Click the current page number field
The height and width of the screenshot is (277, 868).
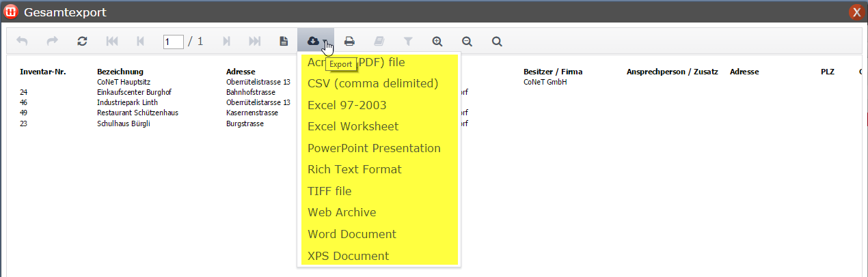[174, 42]
